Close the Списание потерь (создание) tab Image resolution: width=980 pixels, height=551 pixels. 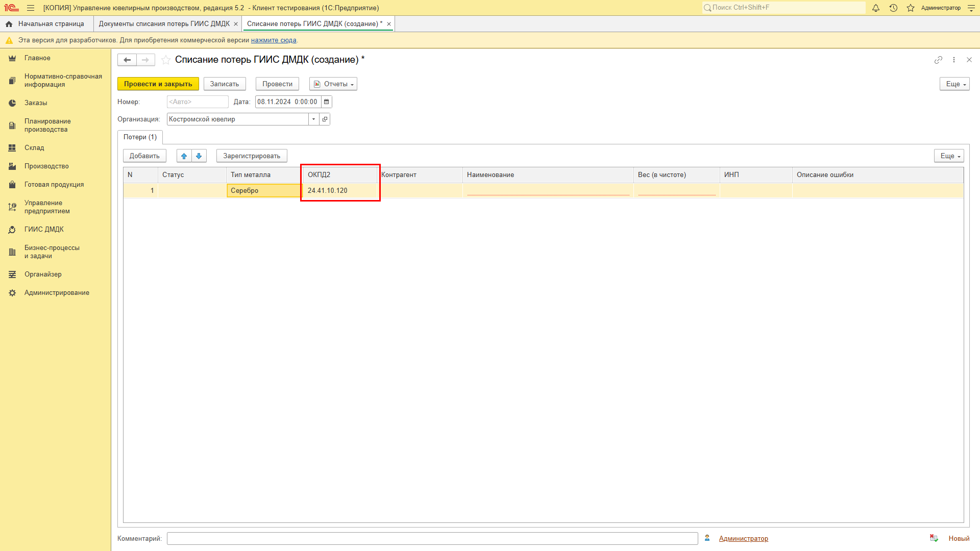[389, 24]
